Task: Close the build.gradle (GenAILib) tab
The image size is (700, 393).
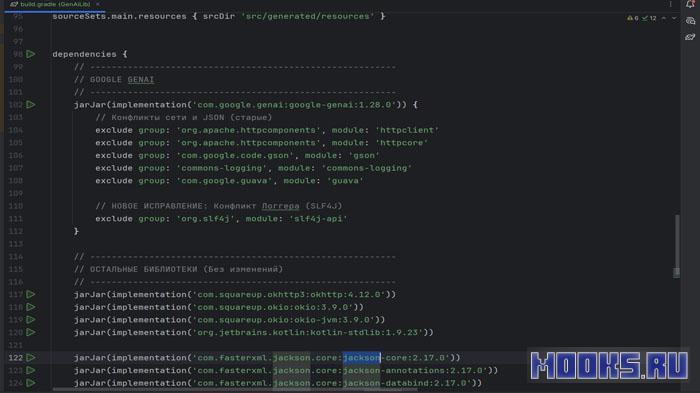Action: click(98, 4)
